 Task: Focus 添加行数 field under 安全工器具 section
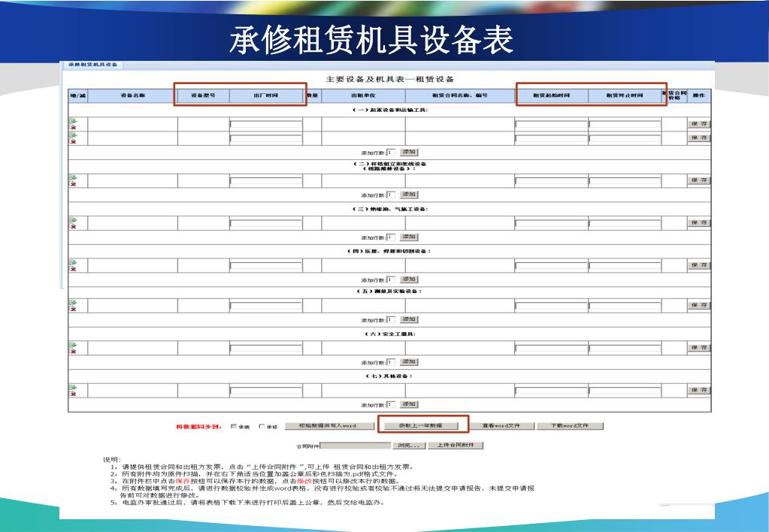pos(391,362)
